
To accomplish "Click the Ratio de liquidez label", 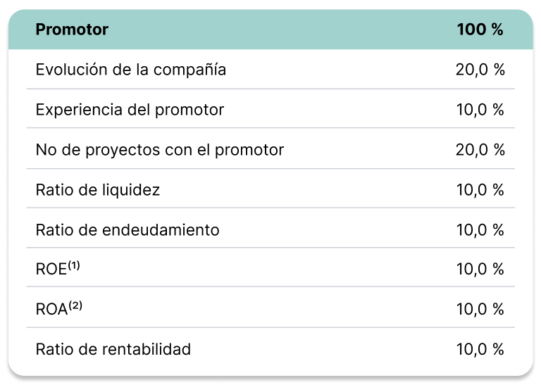I will click(x=98, y=190).
